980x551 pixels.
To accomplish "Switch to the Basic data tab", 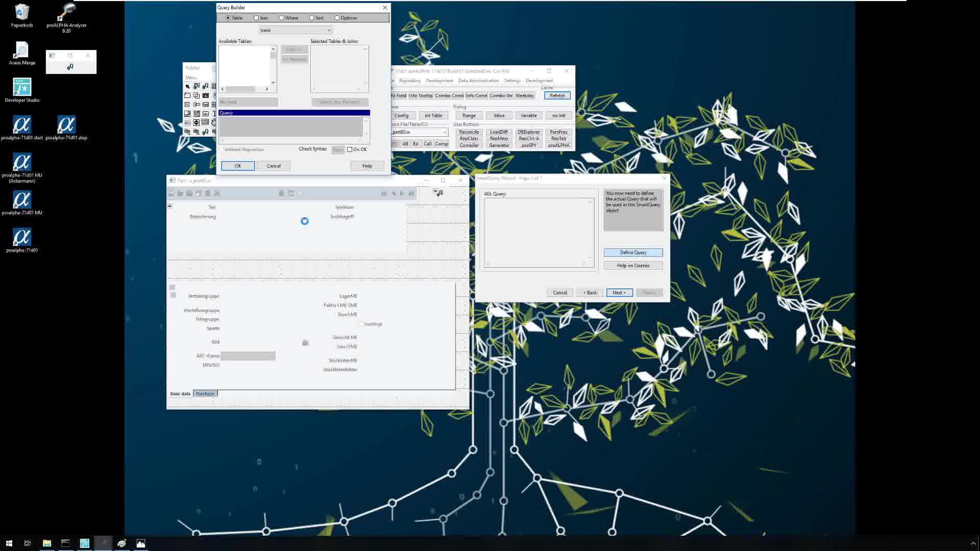I will (x=180, y=394).
